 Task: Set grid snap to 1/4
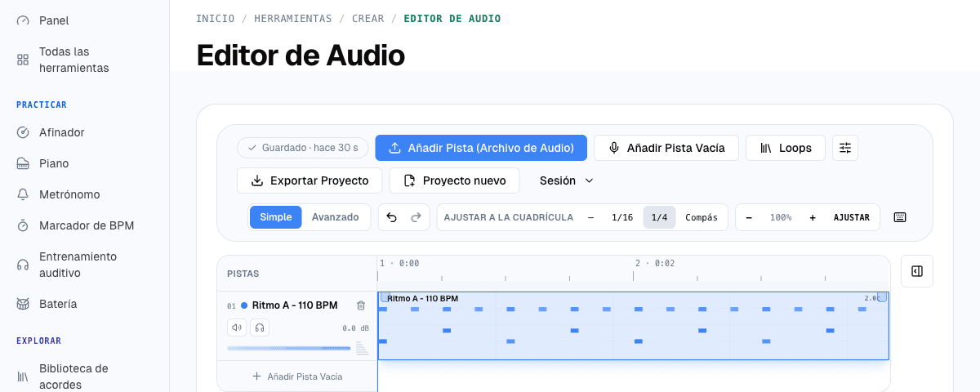[x=659, y=217]
